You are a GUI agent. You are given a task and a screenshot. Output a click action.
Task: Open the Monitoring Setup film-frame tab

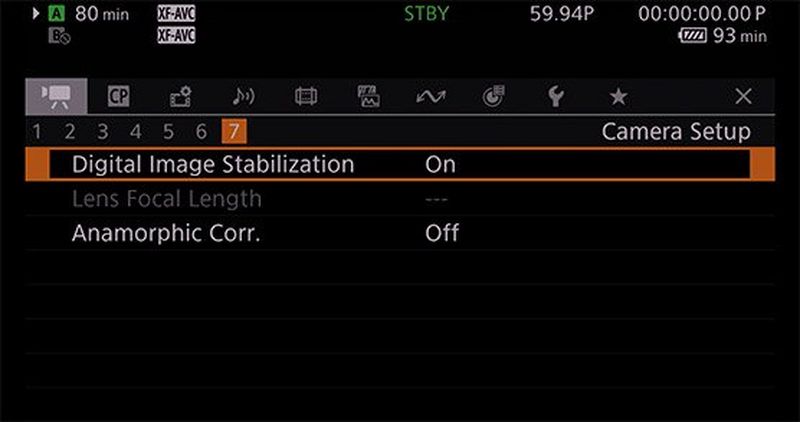[306, 96]
